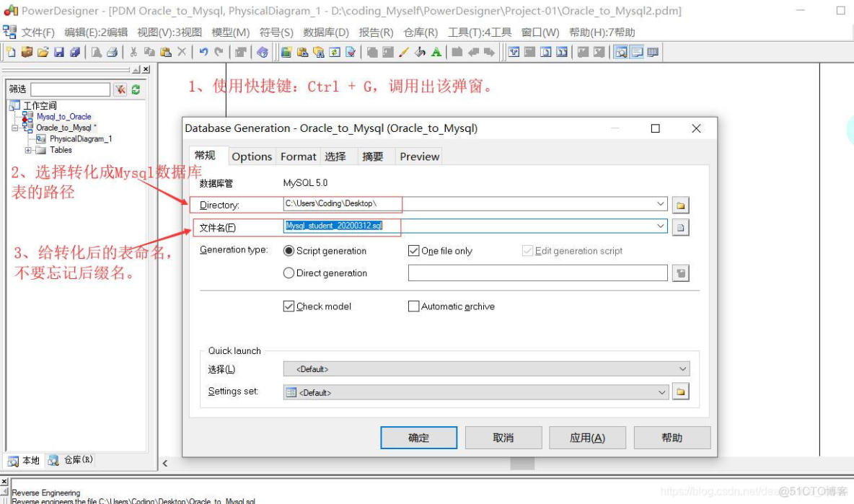The image size is (854, 504).
Task: Switch to the 本地 browser tab
Action: (x=23, y=461)
